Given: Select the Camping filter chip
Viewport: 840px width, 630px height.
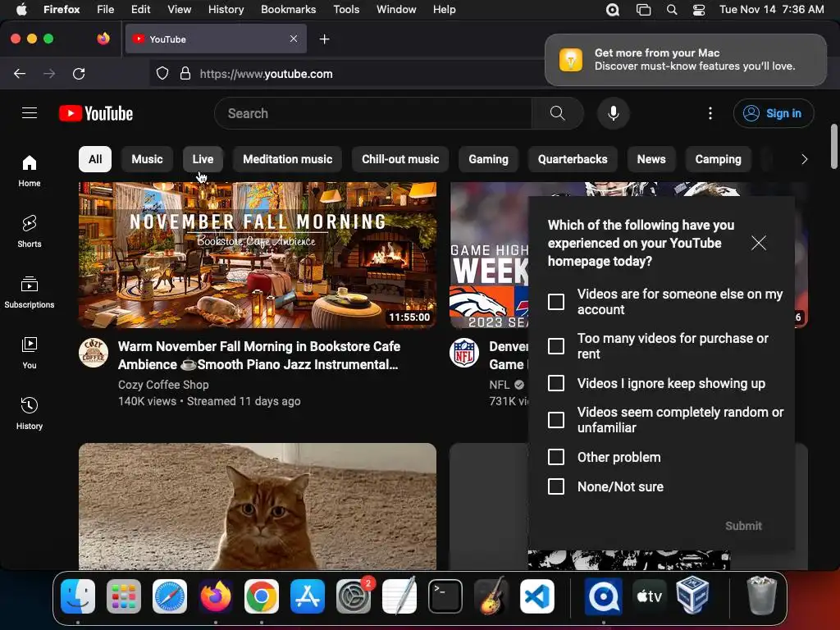Looking at the screenshot, I should [x=718, y=159].
